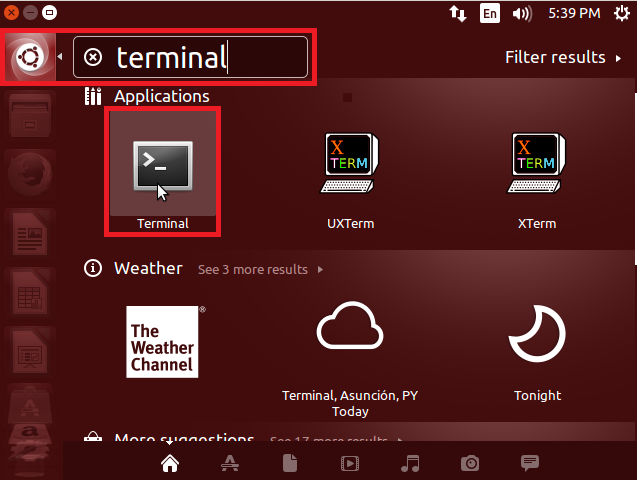Open Ubuntu Software Center from launcher
The image size is (637, 480).
(30, 405)
